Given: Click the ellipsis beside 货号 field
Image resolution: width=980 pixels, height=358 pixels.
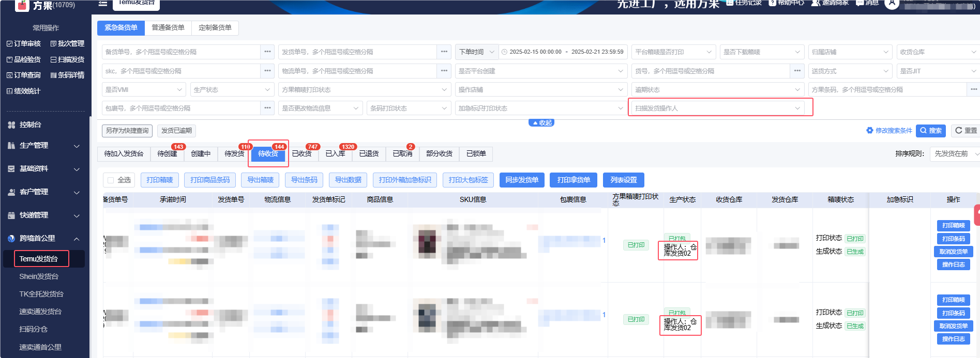Looking at the screenshot, I should (797, 71).
